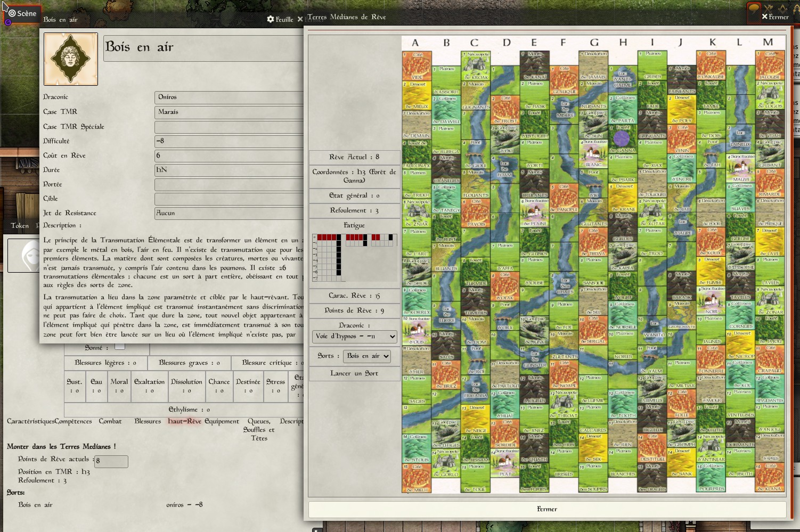Click the Points de Rêve actuels field
The width and height of the screenshot is (800, 532).
(x=111, y=461)
